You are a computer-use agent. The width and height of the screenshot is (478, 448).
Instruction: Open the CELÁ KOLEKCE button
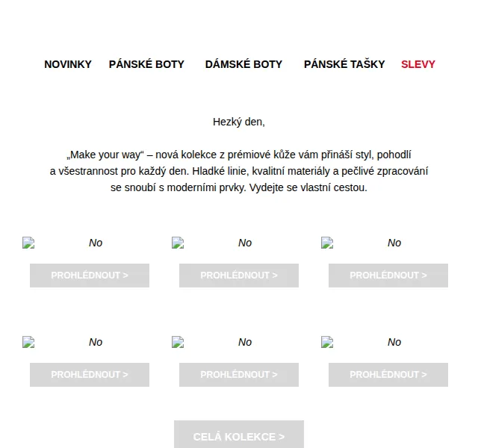[x=239, y=435]
